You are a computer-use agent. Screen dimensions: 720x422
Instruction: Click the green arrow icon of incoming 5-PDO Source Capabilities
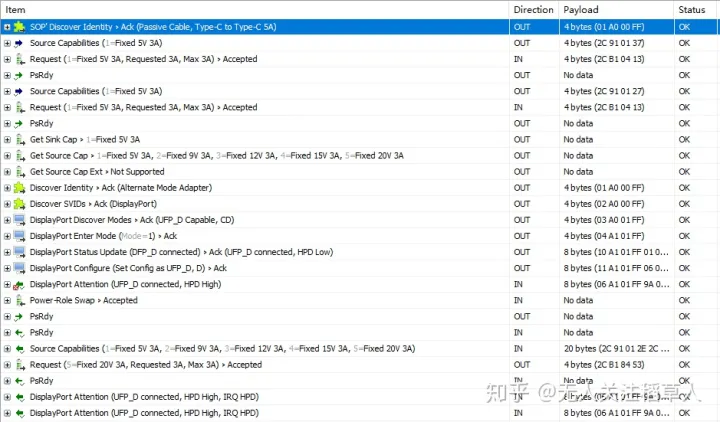coord(19,349)
